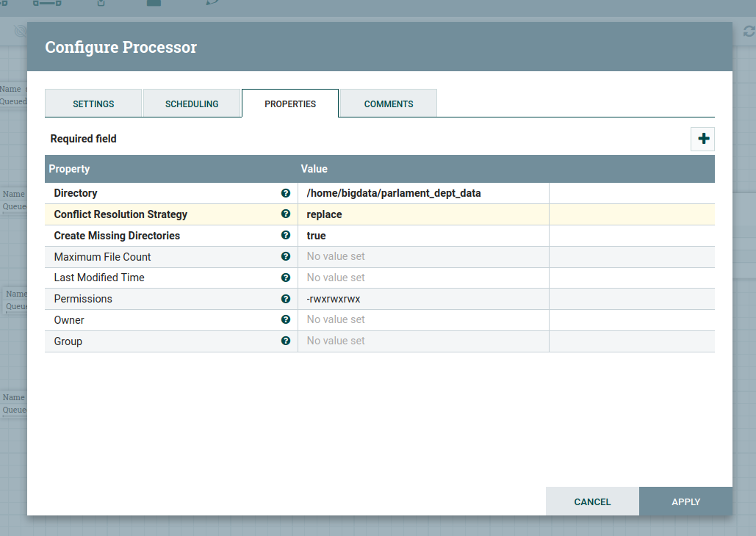The width and height of the screenshot is (756, 536).
Task: Click help icon next to Owner property
Action: (x=286, y=320)
